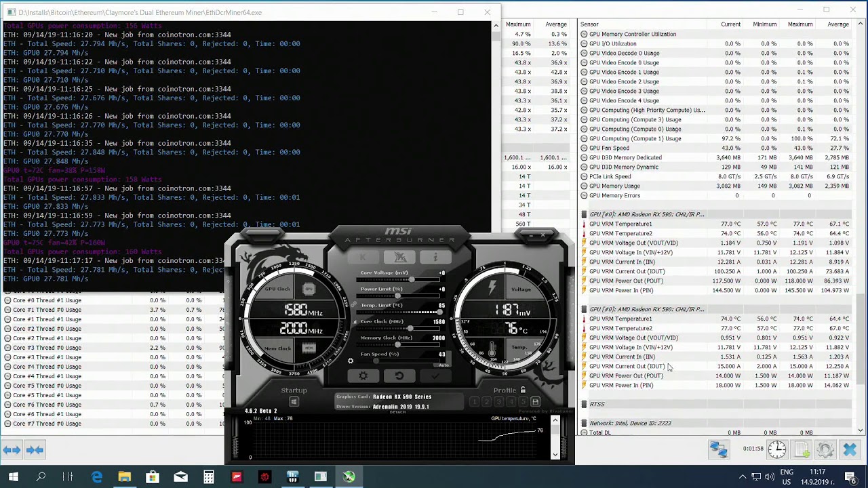
Task: Open Calculator from the taskbar
Action: 208,477
